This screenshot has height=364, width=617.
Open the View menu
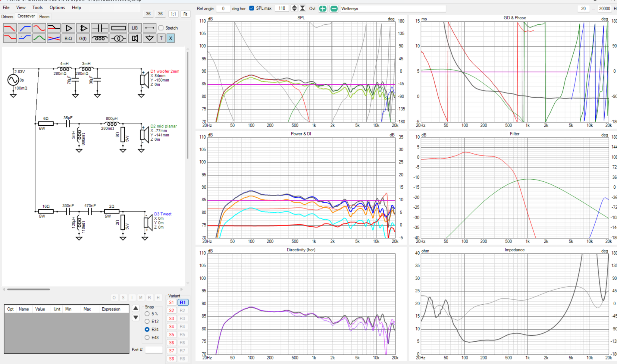(21, 7)
